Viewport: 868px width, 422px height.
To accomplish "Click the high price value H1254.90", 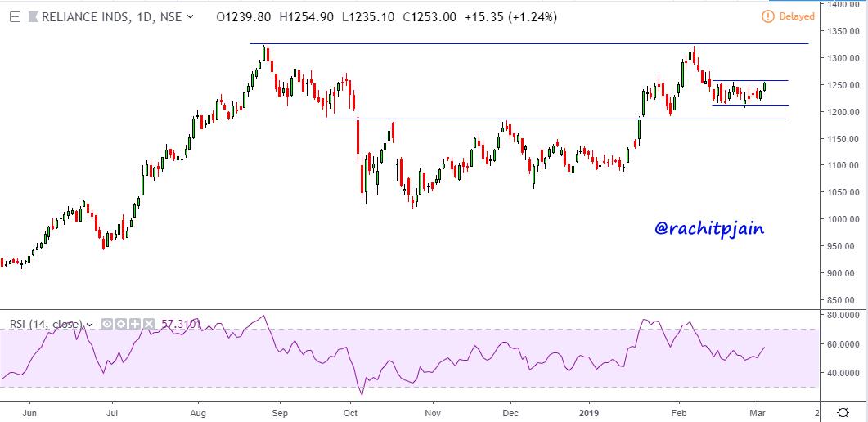I will (x=307, y=17).
